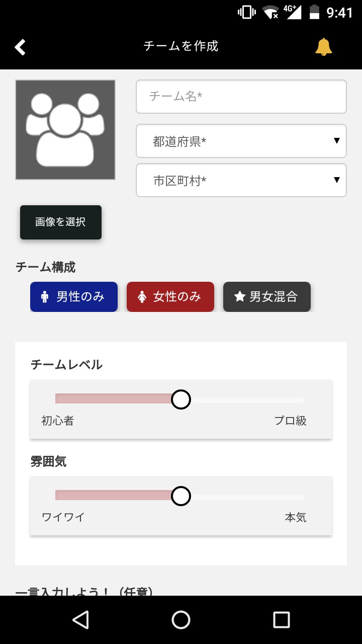Click the チームレベル slider handle
362x644 pixels.
181,399
